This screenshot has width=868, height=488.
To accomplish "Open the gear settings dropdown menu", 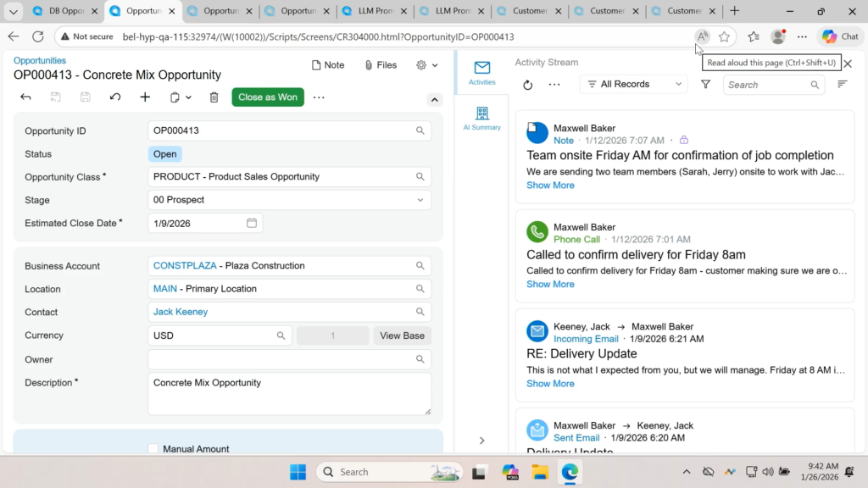I will [427, 65].
